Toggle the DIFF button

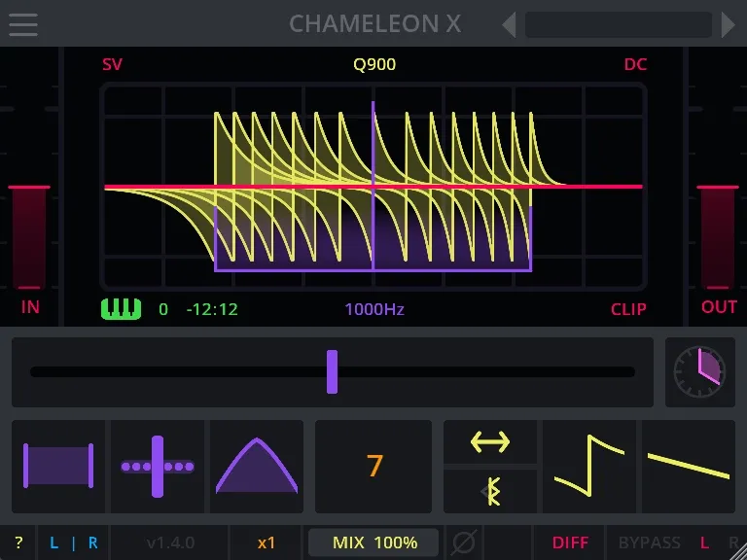[x=570, y=542]
